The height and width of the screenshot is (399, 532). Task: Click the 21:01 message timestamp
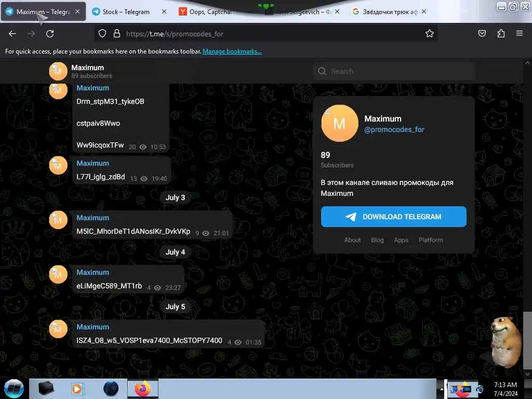[x=221, y=233]
